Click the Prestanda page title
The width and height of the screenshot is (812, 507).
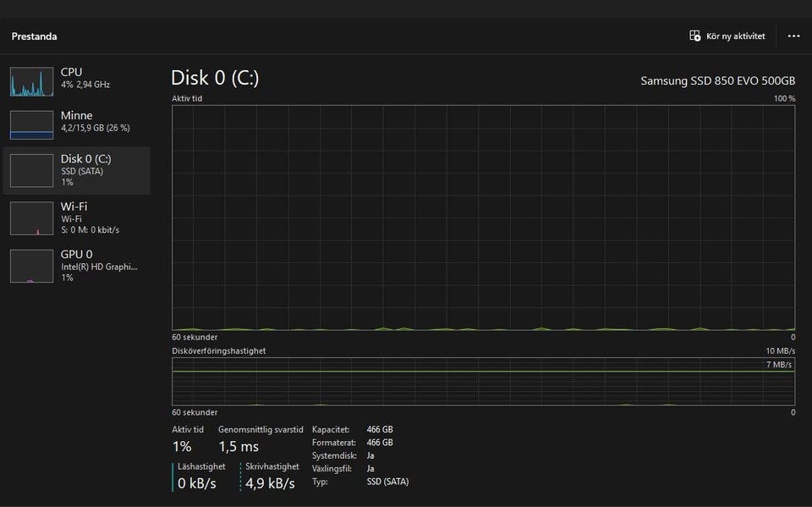tap(34, 36)
